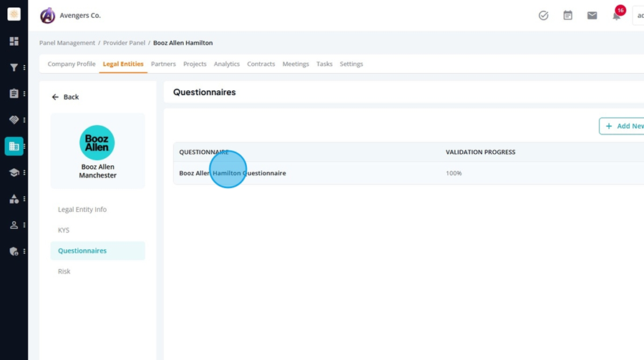Switch to the Contracts tab
The image size is (644, 360).
[260, 64]
